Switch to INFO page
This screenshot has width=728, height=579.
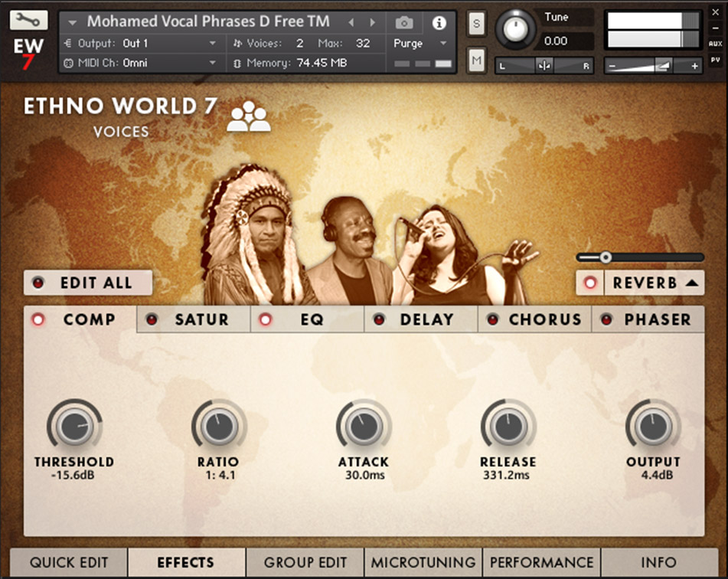click(x=659, y=563)
